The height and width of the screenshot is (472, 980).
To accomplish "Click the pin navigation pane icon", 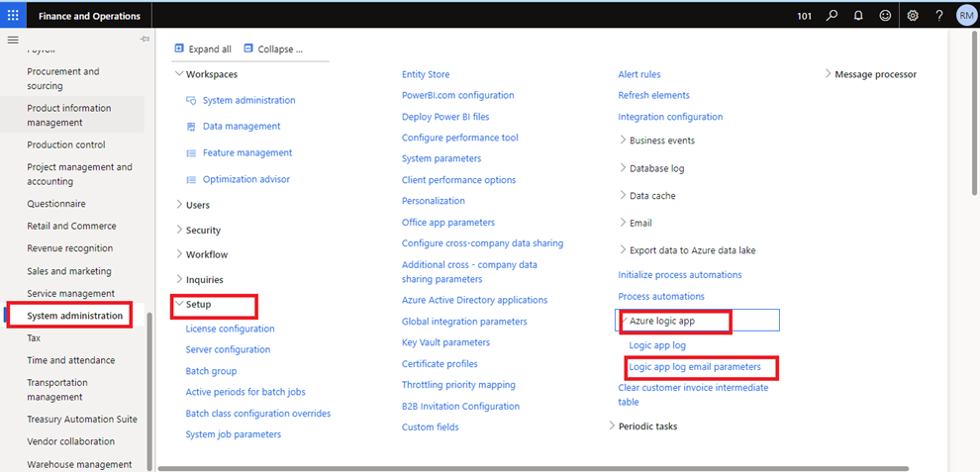I will click(145, 40).
